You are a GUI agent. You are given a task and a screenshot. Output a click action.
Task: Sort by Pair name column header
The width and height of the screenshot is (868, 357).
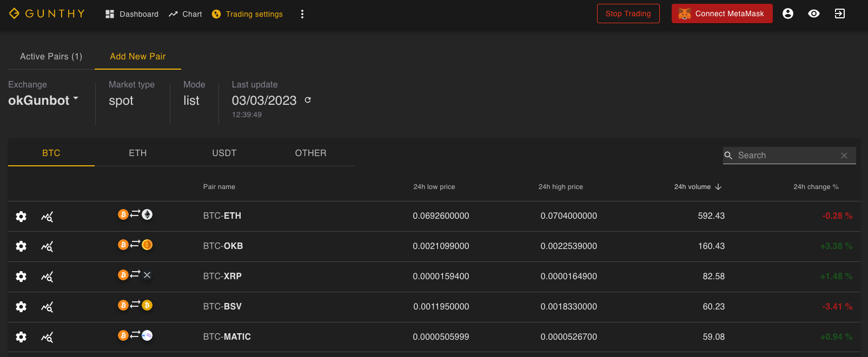coord(219,187)
